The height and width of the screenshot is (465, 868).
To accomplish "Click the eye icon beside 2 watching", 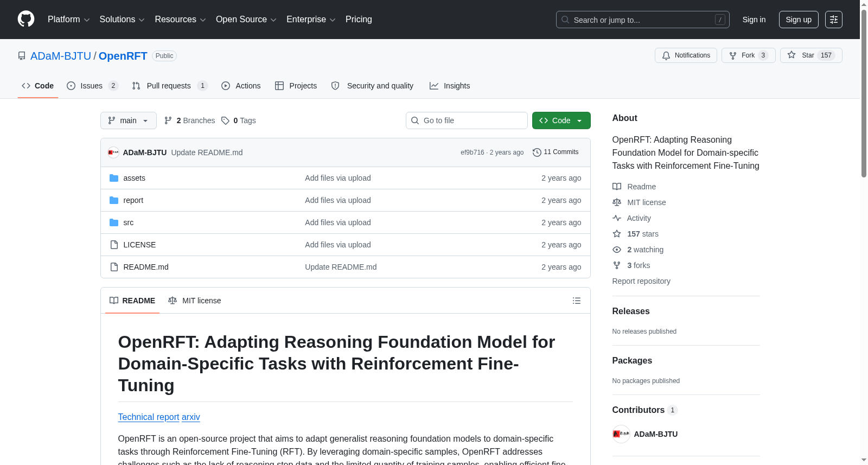I will click(617, 250).
